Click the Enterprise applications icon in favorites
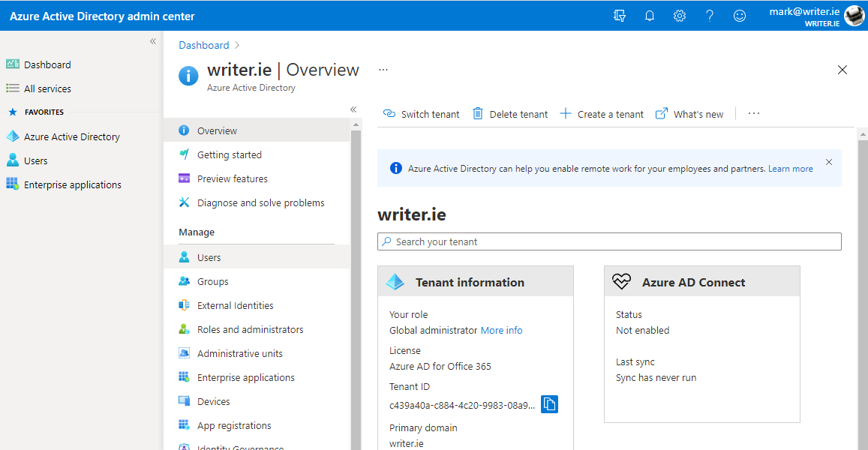Viewport: 868px width, 450px height. pos(13,184)
